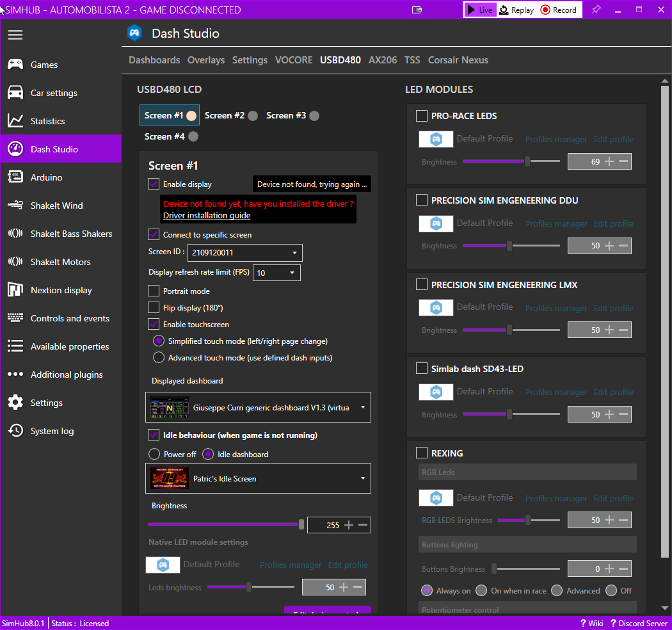Open the Idle dashboard selection dropdown
Viewport: 672px width, 630px height.
pyautogui.click(x=258, y=478)
